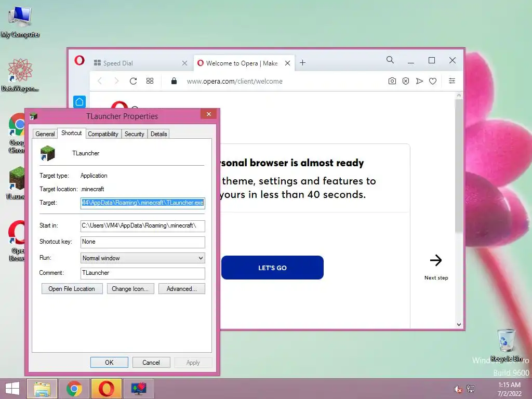Open the remote desktop taskbar icon
Screen dimensions: 532x399
click(139, 389)
